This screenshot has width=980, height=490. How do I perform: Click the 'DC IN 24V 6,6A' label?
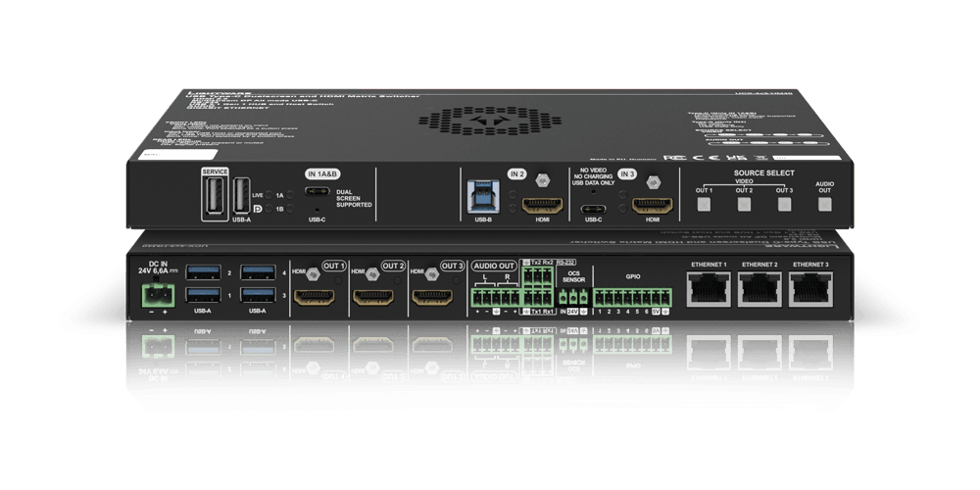point(157,267)
